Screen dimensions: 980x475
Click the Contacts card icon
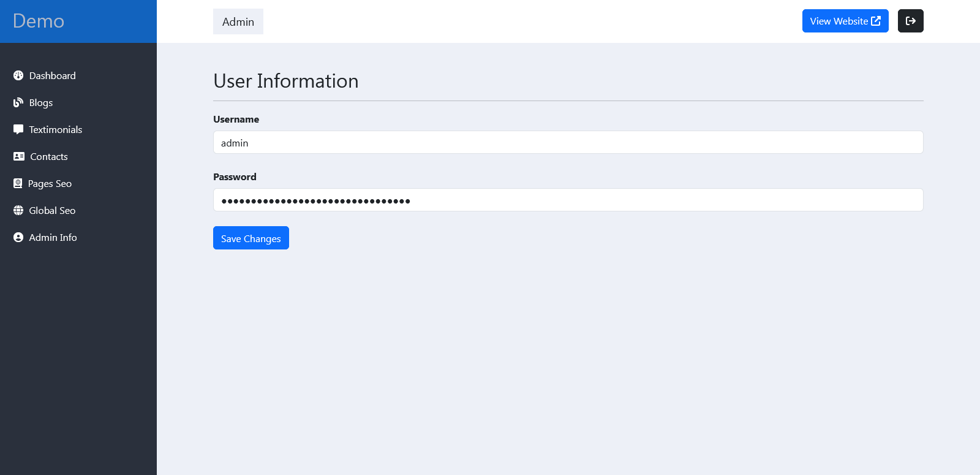click(x=19, y=156)
